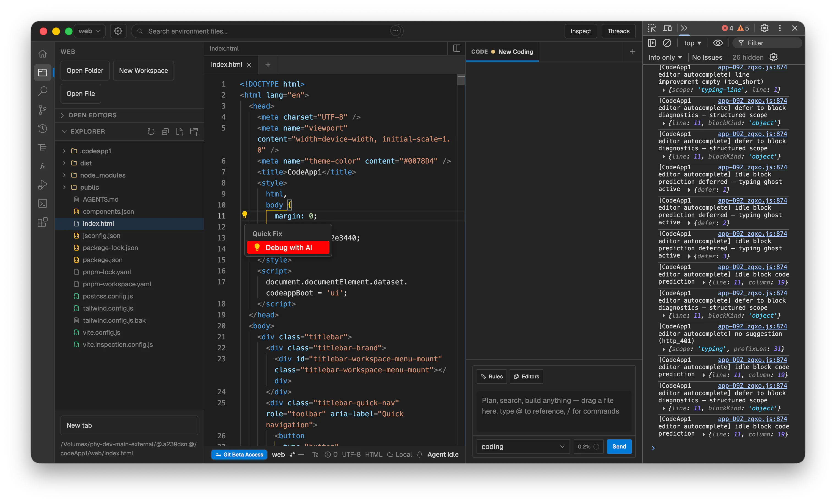Select the index.html editor tab
This screenshot has height=504, width=836.
231,64
